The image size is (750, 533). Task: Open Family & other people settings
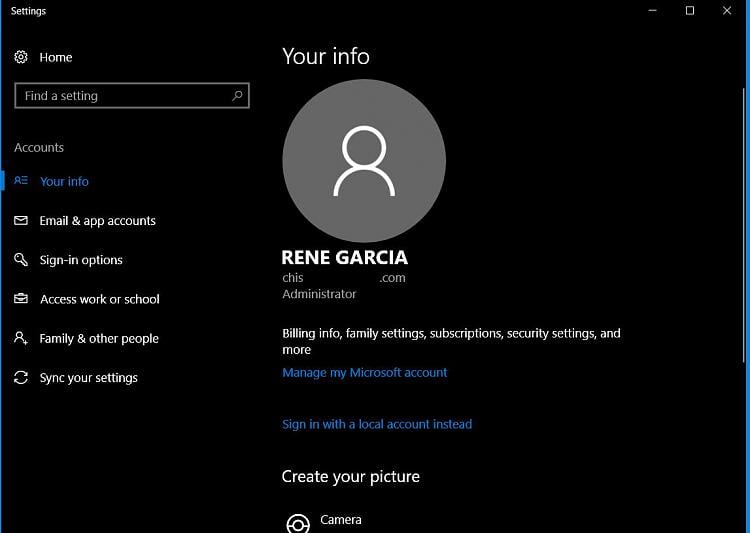pyautogui.click(x=99, y=338)
